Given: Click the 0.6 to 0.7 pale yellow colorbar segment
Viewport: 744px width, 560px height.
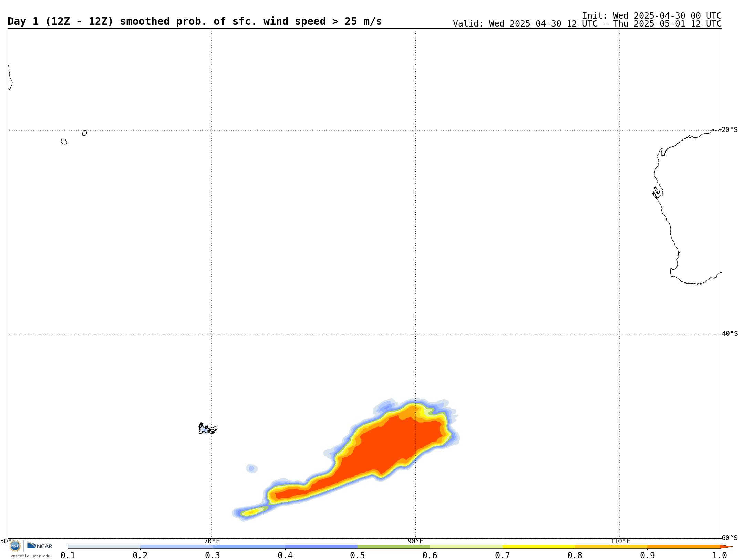Looking at the screenshot, I should (x=466, y=547).
